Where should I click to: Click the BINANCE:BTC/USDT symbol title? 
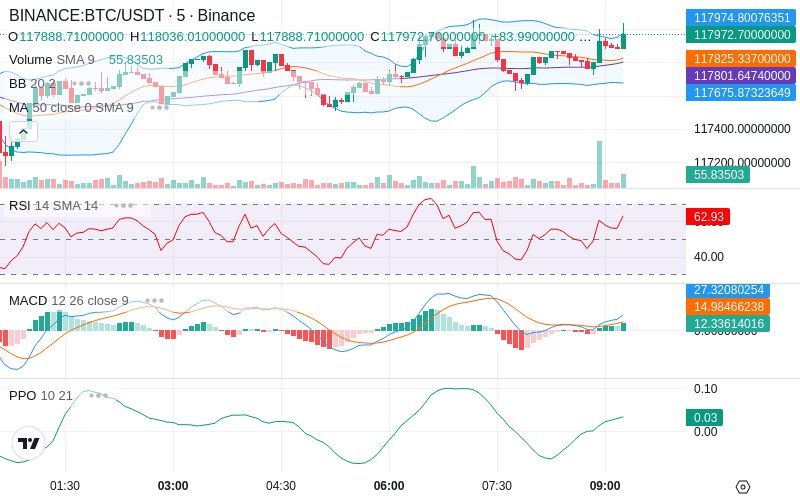(x=132, y=15)
